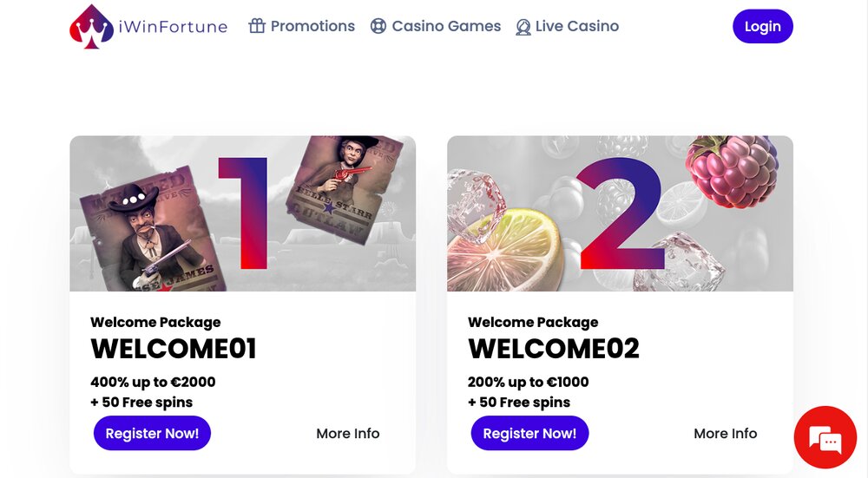
Task: Click Register Now under WELCOME02
Action: [529, 433]
